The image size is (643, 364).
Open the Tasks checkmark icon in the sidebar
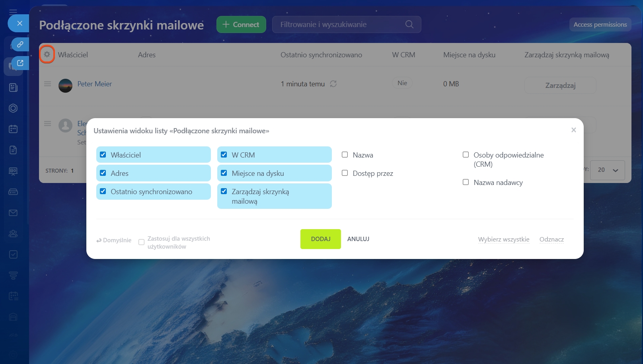13,255
